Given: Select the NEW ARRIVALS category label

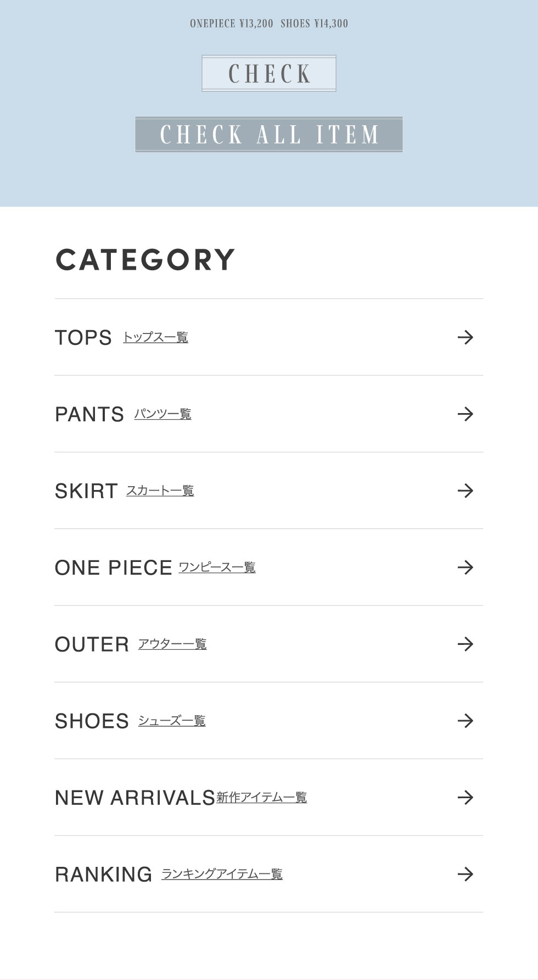Looking at the screenshot, I should pos(134,798).
